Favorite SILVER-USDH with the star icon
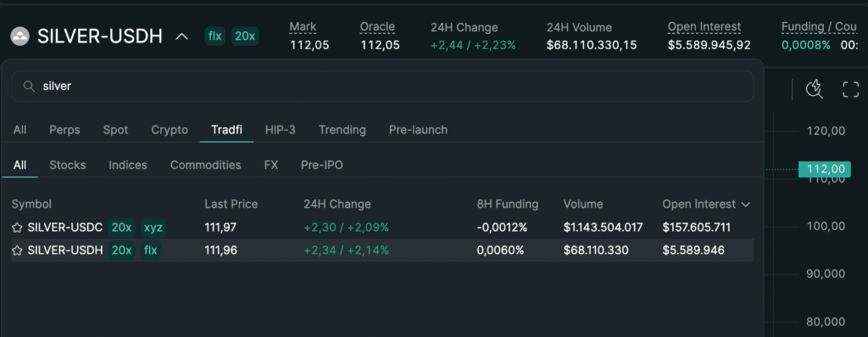The width and height of the screenshot is (868, 337). [x=17, y=250]
